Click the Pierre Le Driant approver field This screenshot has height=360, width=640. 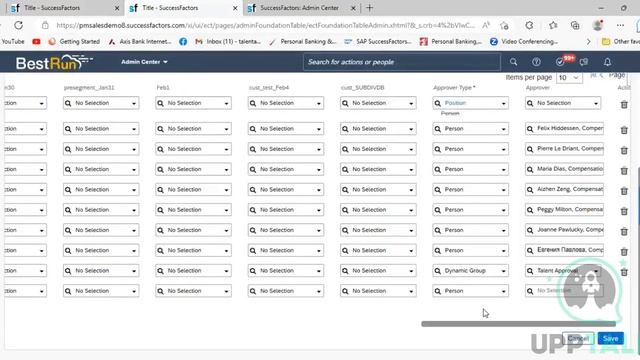coord(564,149)
